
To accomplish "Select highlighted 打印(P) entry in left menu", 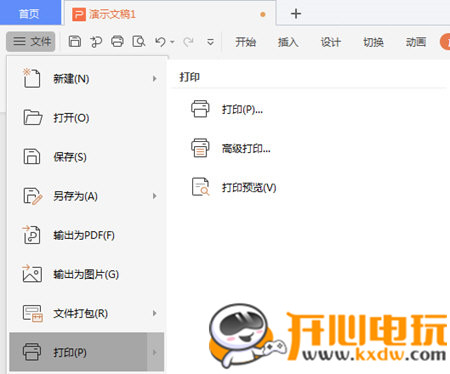I will tap(87, 352).
